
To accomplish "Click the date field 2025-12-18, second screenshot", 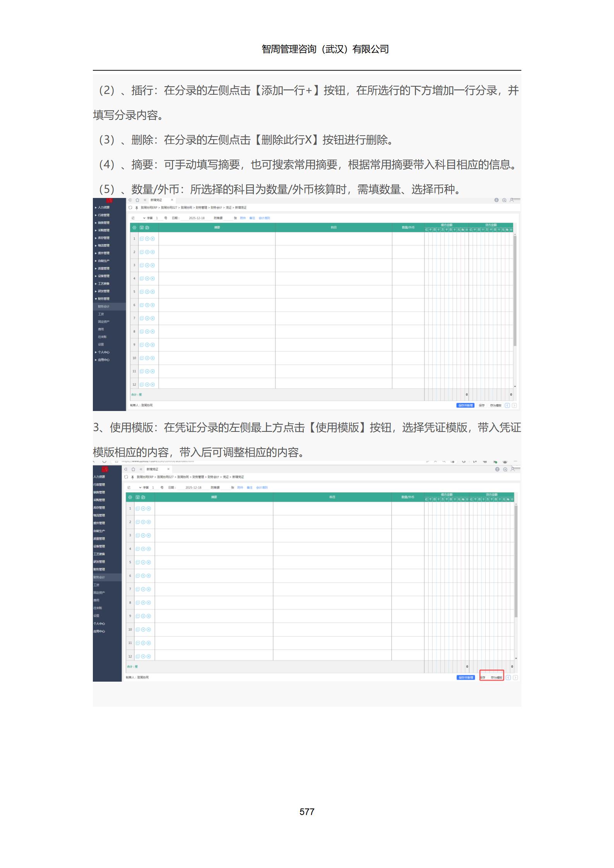I will 193,488.
